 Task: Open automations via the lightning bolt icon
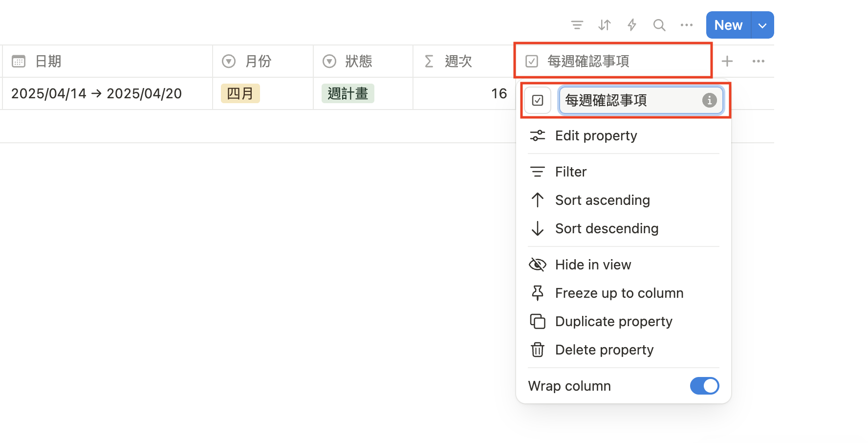click(632, 25)
